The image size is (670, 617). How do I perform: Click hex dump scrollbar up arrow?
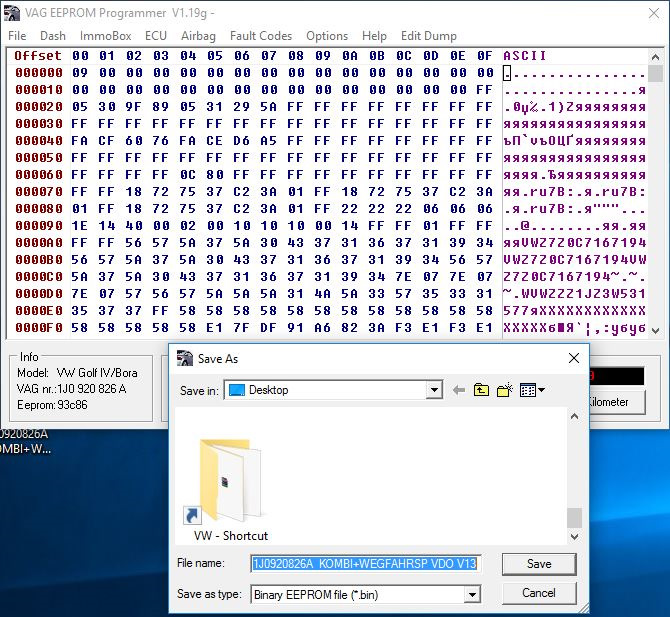point(655,56)
